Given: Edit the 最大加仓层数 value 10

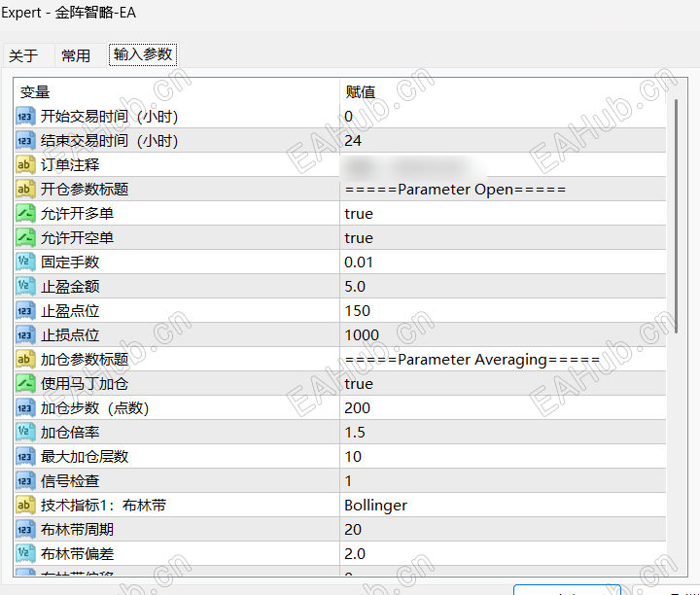Looking at the screenshot, I should [x=503, y=457].
